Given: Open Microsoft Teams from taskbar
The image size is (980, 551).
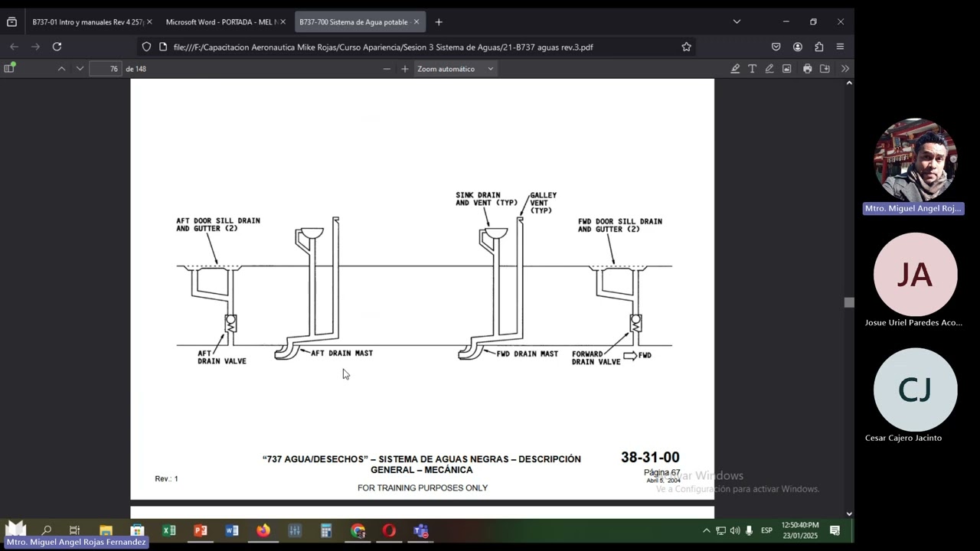Looking at the screenshot, I should point(420,530).
